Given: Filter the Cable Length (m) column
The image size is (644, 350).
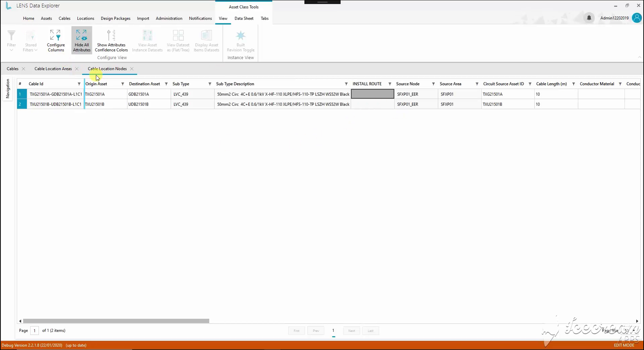Looking at the screenshot, I should [x=574, y=84].
